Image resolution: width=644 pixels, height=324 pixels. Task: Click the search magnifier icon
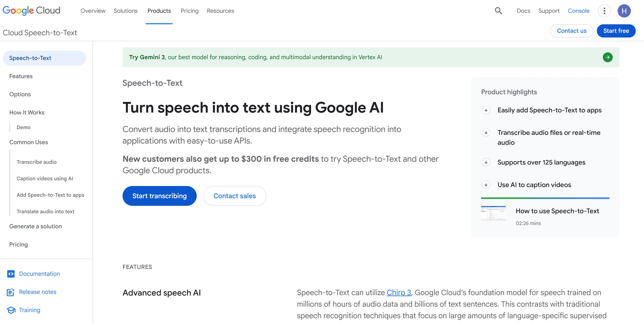point(498,11)
